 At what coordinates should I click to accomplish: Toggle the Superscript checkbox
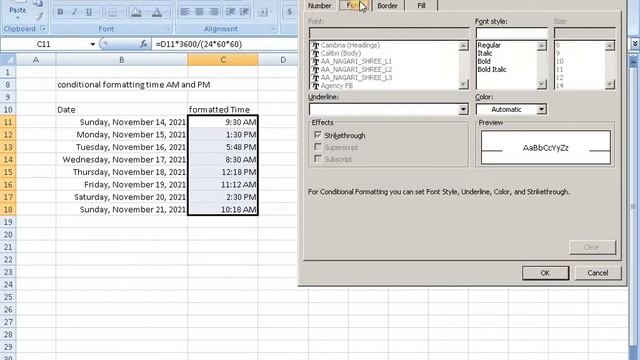click(x=318, y=147)
